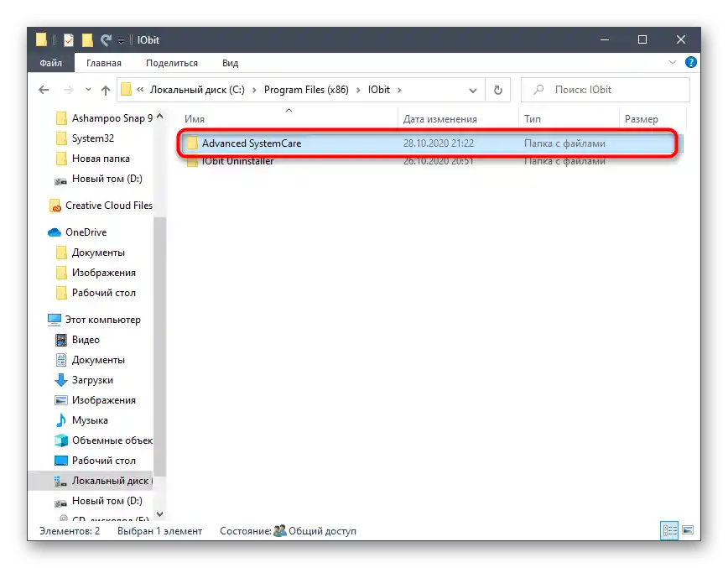The image size is (728, 568).
Task: Open Изображения under OneDrive
Action: click(x=103, y=273)
